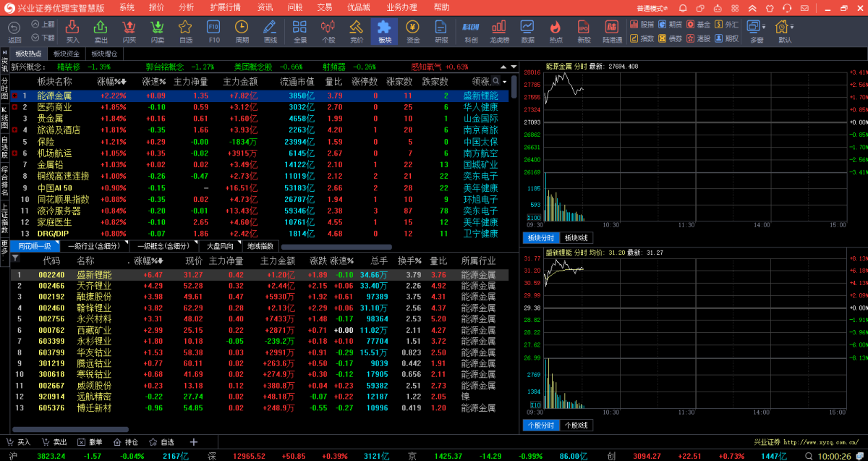Open the F10 company info icon
The image size is (868, 461).
pos(213,30)
